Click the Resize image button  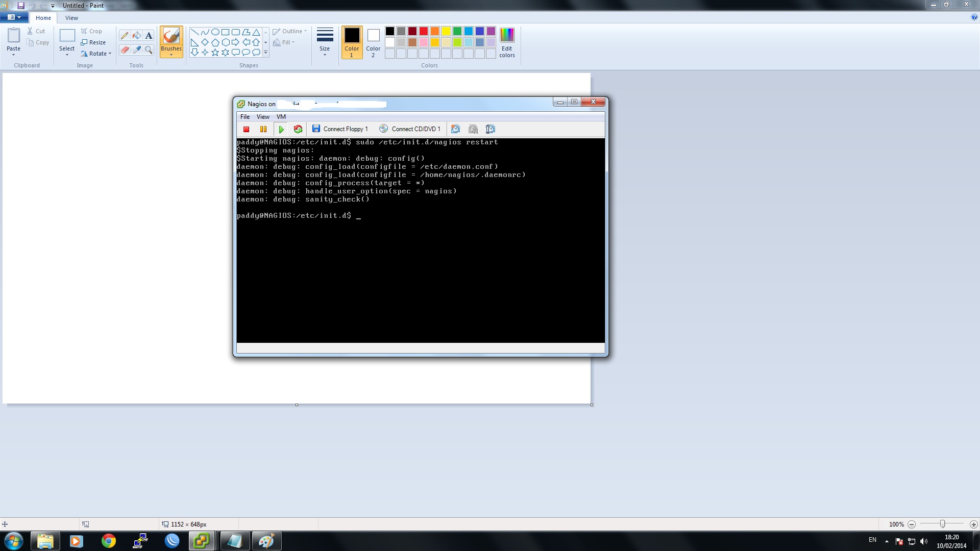point(93,42)
